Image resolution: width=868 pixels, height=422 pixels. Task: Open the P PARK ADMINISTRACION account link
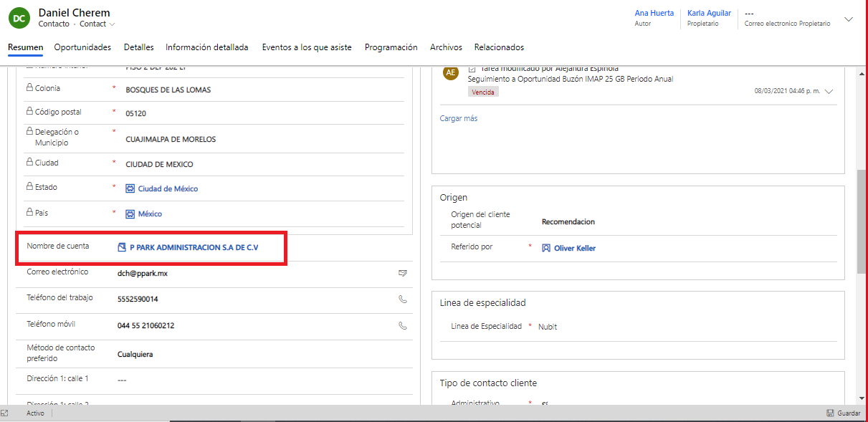pyautogui.click(x=194, y=247)
